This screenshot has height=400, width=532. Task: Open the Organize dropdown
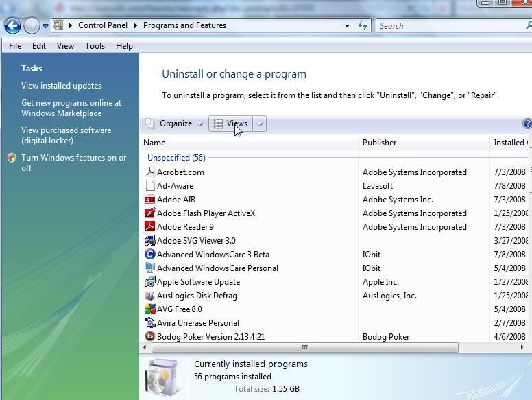181,123
